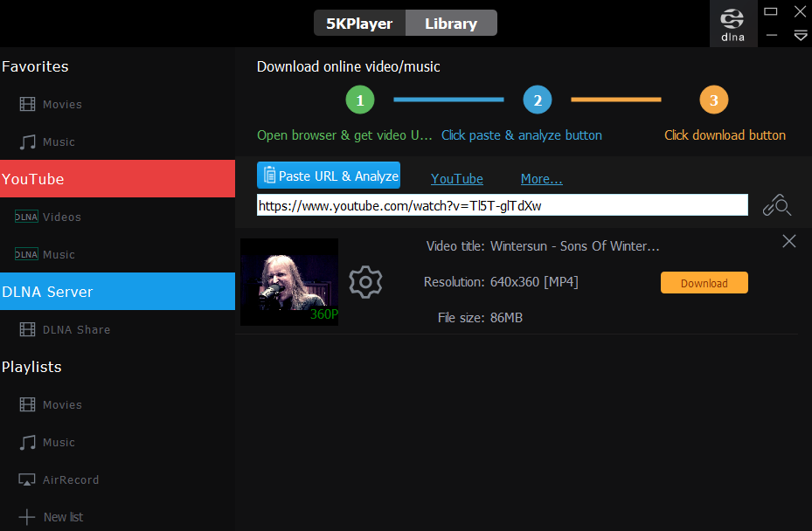Click the Playlists heading

(31, 367)
